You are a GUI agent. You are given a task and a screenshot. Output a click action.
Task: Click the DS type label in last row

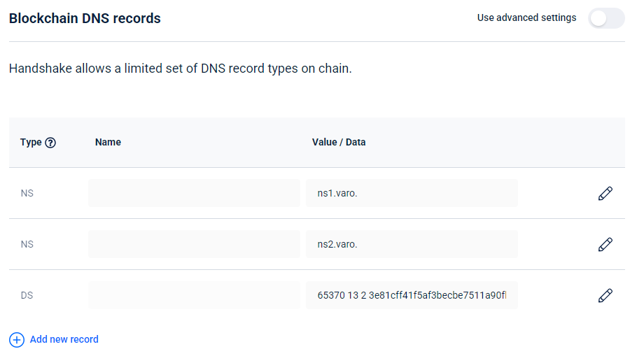(27, 296)
